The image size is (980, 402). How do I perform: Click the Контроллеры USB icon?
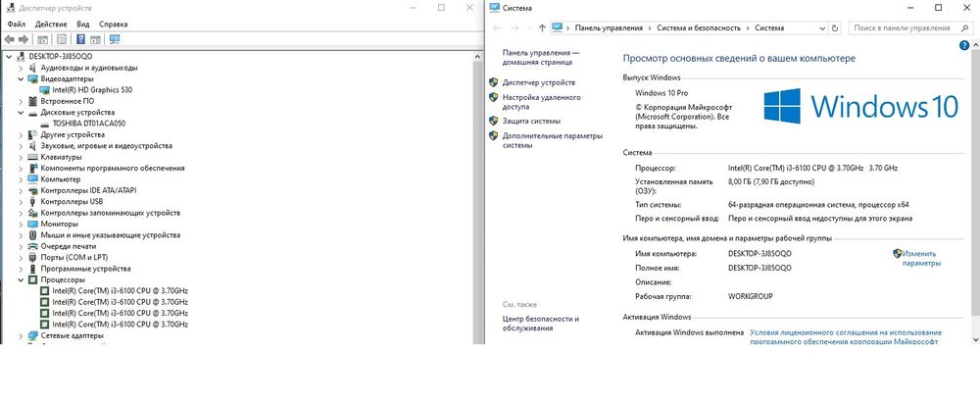click(x=33, y=202)
